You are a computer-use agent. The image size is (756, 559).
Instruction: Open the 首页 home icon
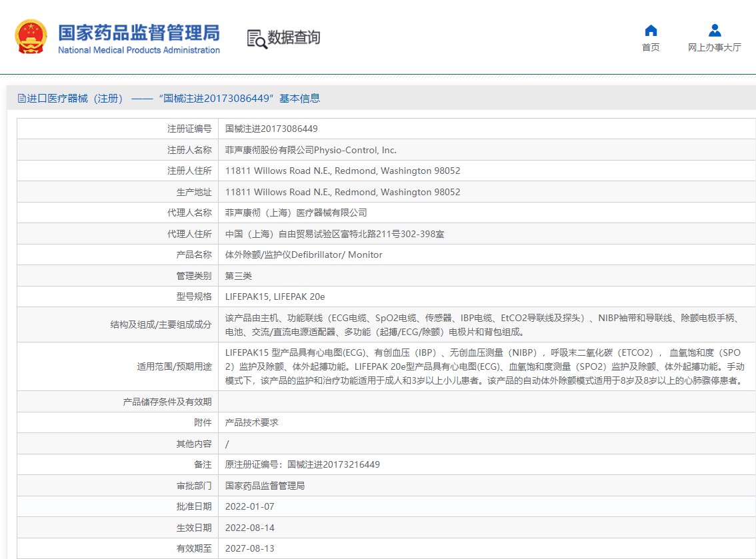coord(651,31)
